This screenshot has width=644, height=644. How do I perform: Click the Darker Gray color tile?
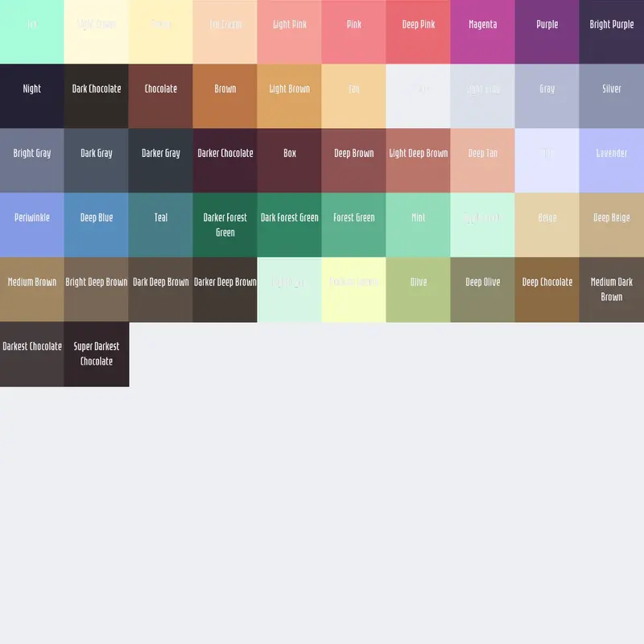161,160
